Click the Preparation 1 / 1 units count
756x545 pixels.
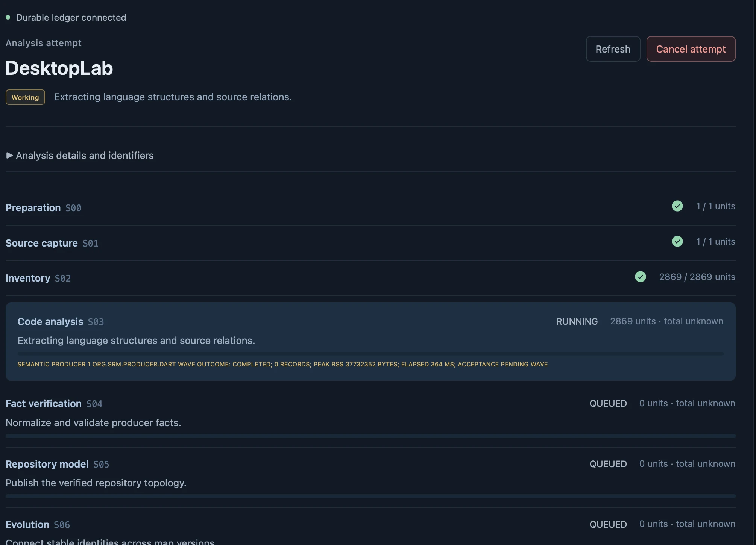(x=715, y=206)
